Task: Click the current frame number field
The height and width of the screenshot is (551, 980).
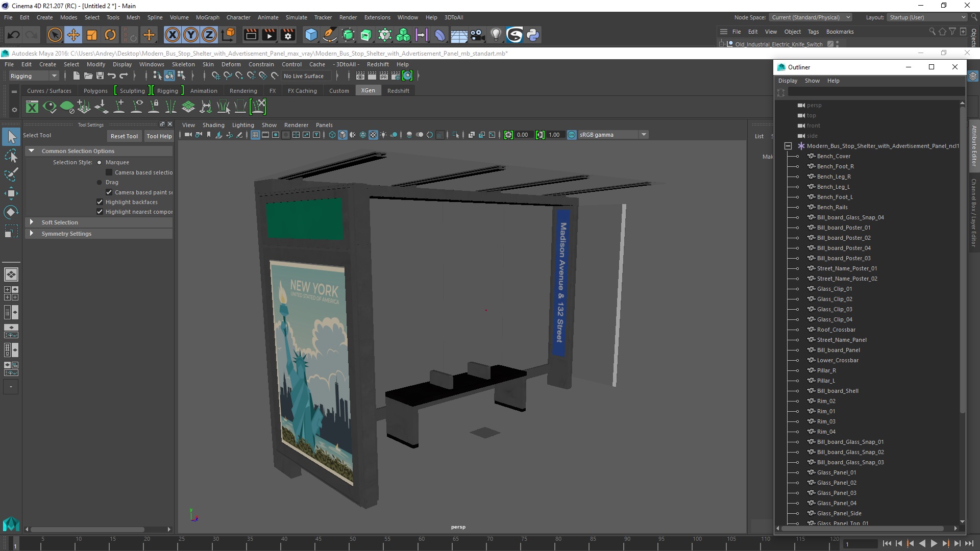Action: 861,544
